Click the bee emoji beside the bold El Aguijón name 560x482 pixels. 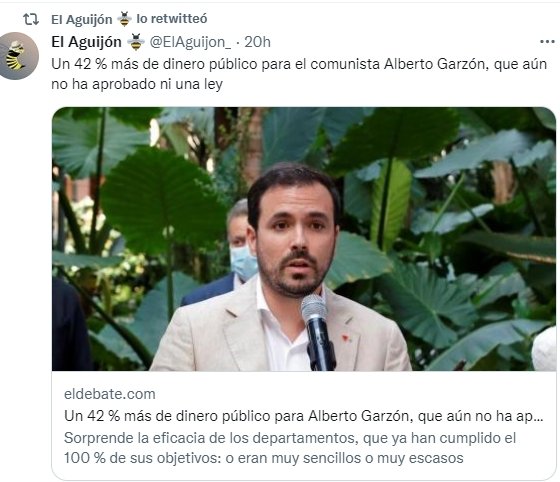click(136, 42)
